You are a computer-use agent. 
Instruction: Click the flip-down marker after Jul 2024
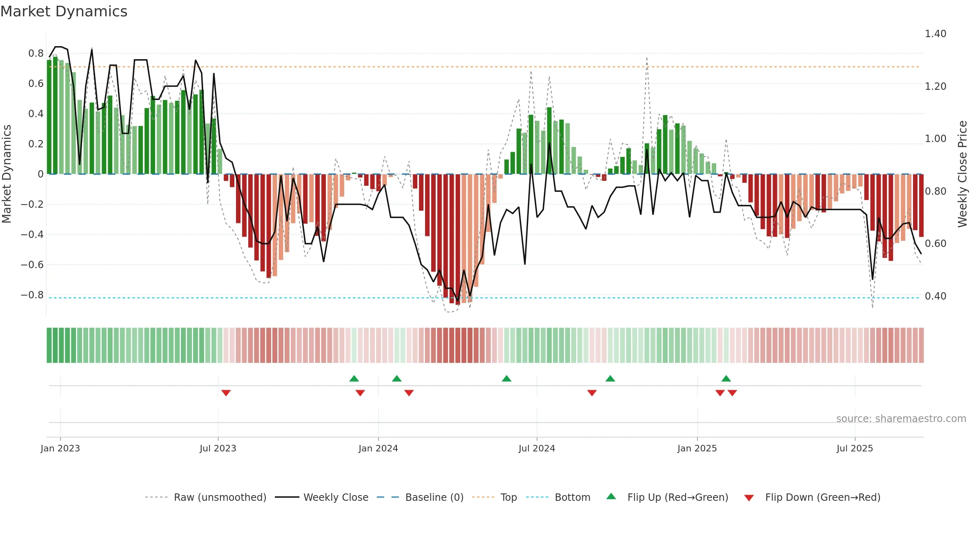click(x=592, y=393)
